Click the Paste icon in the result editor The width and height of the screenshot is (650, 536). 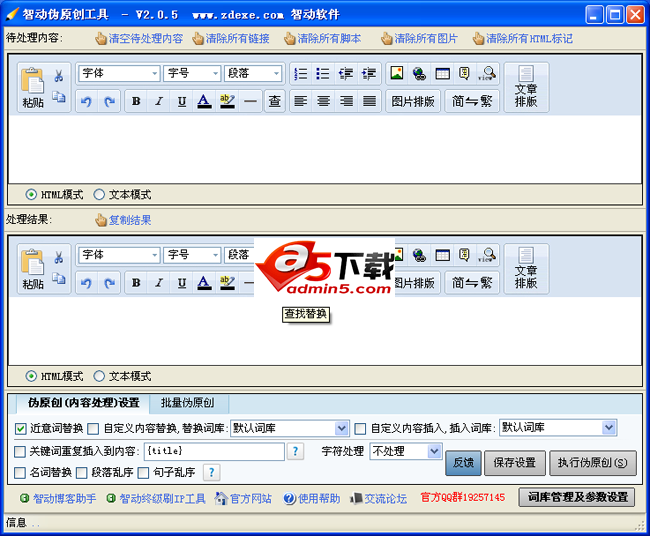coord(33,269)
